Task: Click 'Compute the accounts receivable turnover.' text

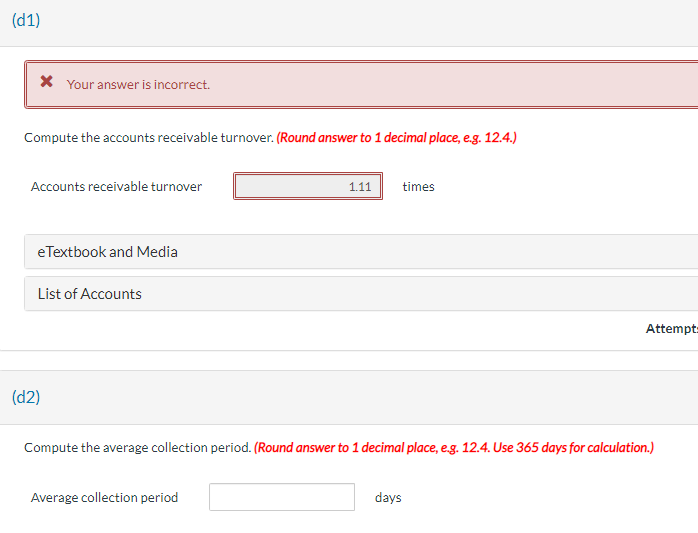Action: coord(149,138)
